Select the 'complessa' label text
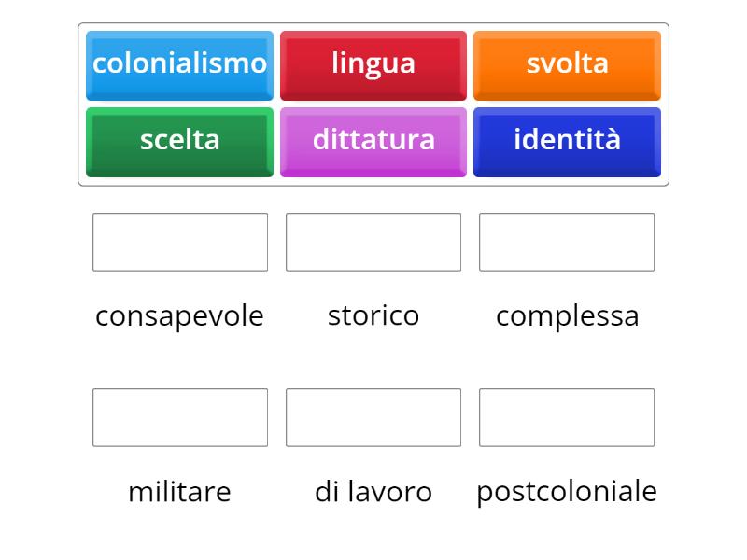The height and width of the screenshot is (560, 747). 567,315
